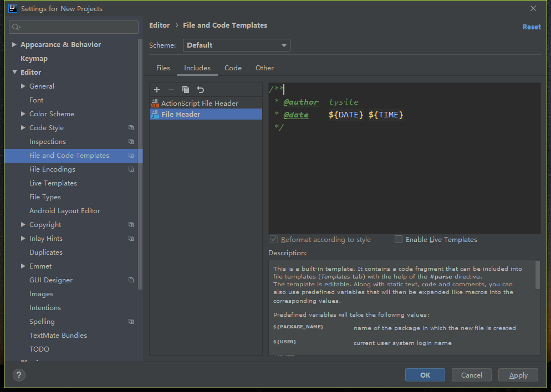The image size is (551, 392).
Task: Open Font settings
Action: (x=36, y=100)
